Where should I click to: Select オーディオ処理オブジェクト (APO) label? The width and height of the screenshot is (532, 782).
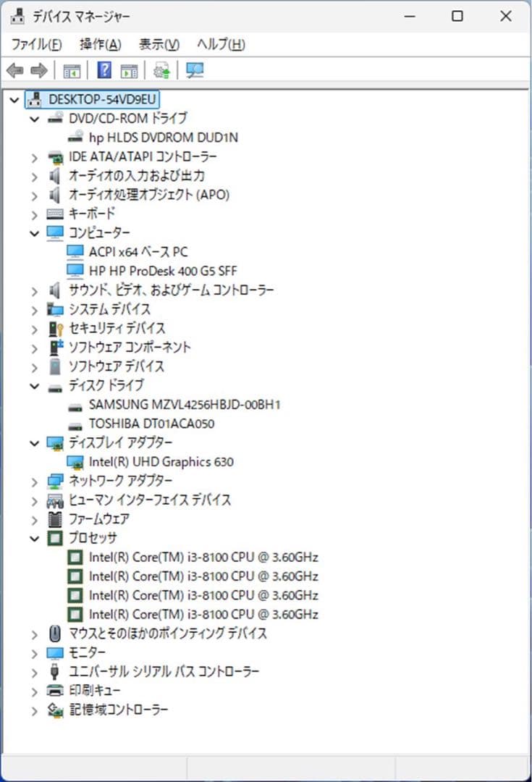tap(148, 195)
